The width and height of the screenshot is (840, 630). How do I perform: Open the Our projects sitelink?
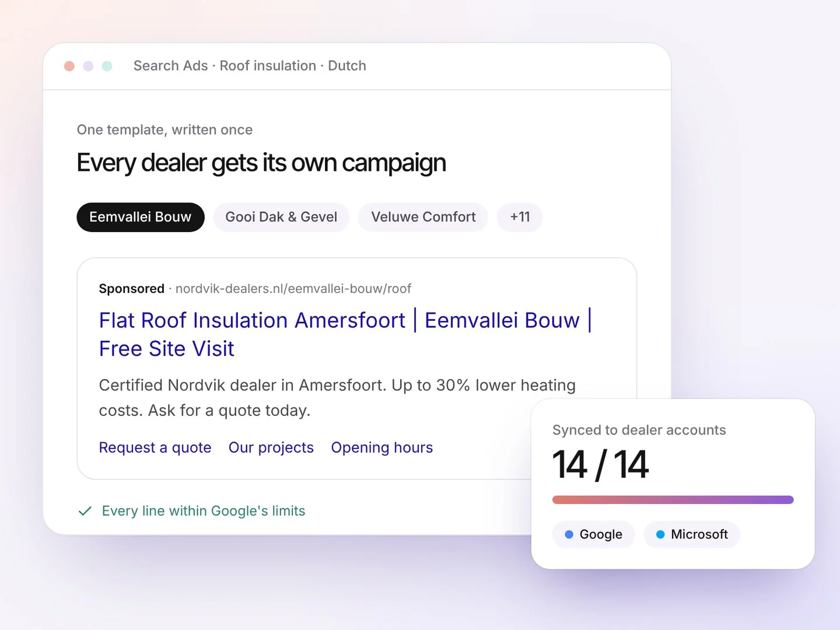(271, 447)
